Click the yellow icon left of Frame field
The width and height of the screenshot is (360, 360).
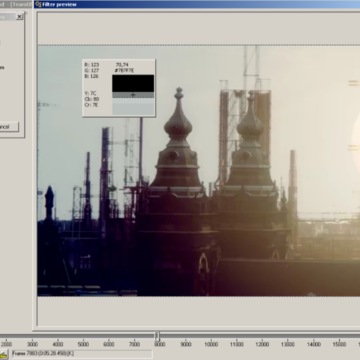pyautogui.click(x=3, y=354)
